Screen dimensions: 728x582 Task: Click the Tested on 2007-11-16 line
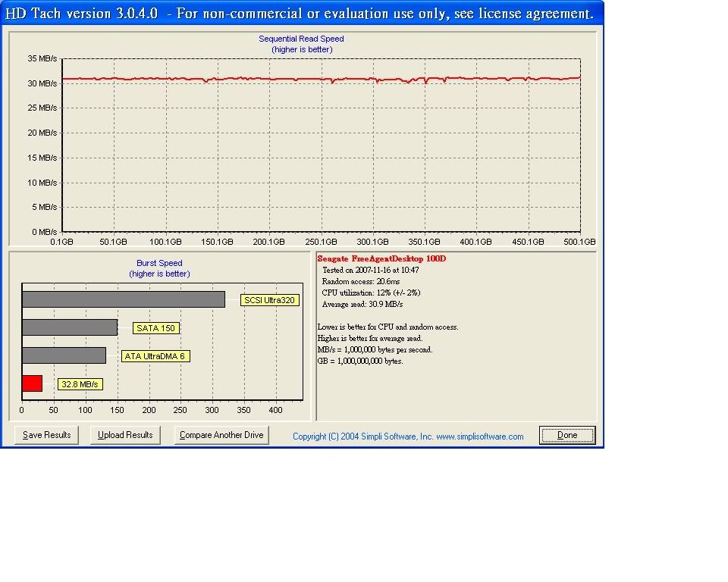[x=371, y=270]
